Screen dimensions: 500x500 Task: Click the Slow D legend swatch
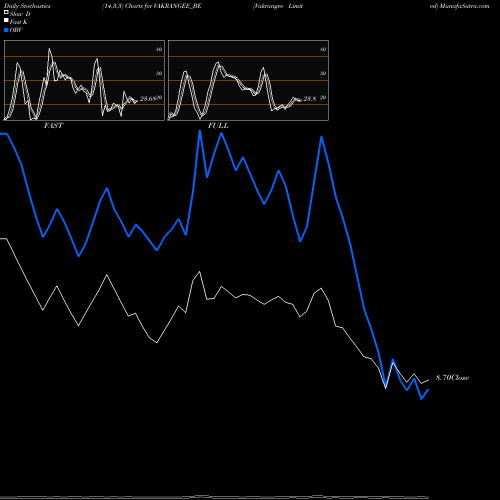click(6, 12)
